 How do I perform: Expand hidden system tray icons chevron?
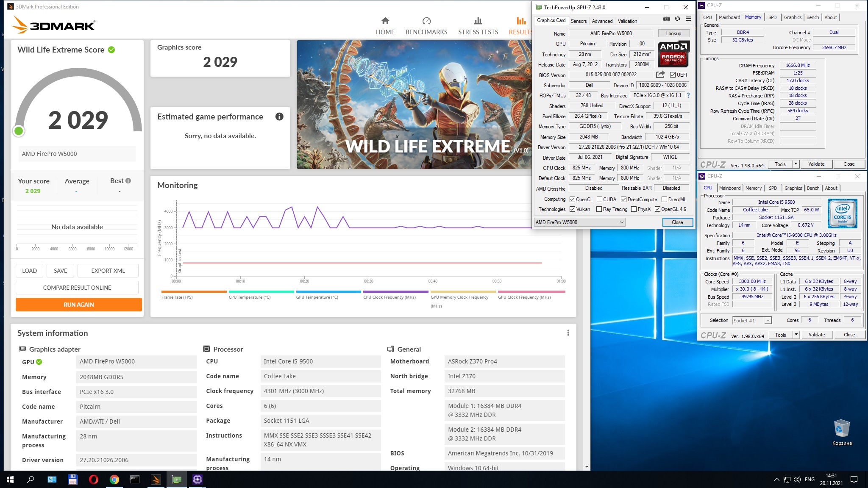point(776,480)
